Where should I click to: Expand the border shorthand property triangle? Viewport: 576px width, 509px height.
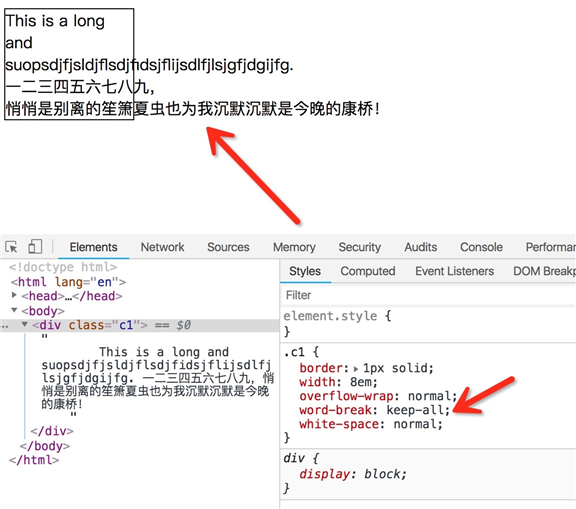tap(356, 368)
